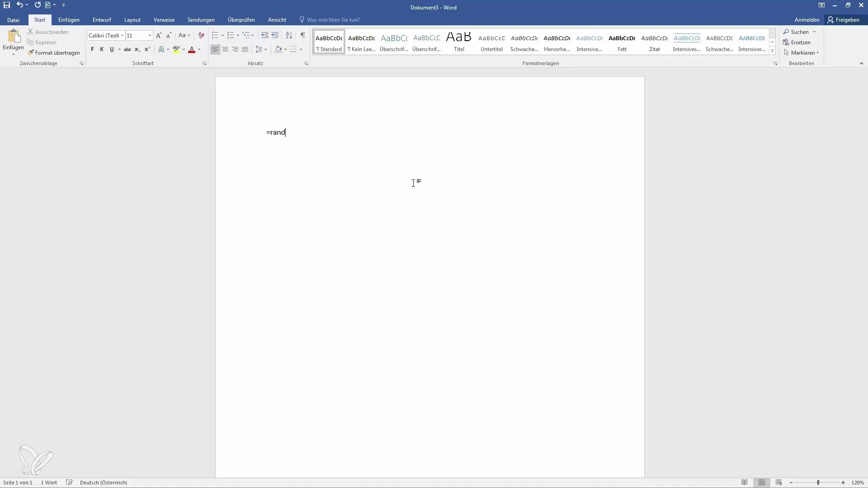Open the font size dropdown

pyautogui.click(x=150, y=35)
